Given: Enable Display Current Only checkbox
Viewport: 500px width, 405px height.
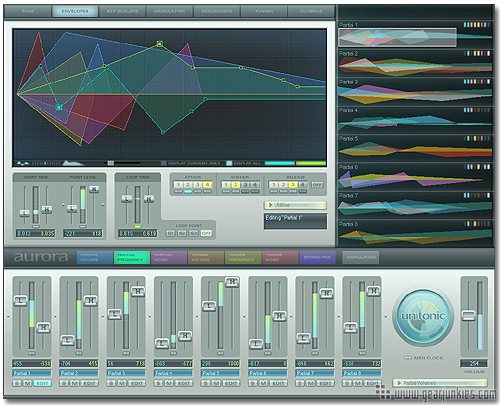Looking at the screenshot, I should pos(164,163).
